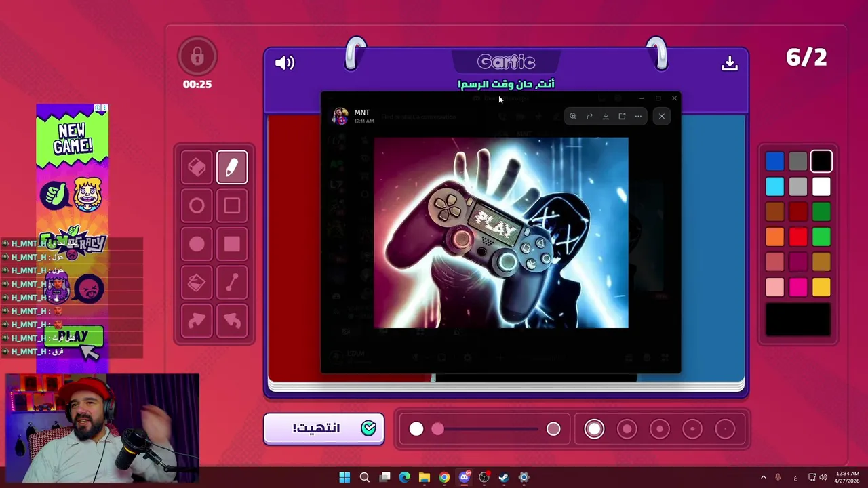868x488 pixels.
Task: Select the Pencil drawing tool
Action: click(232, 167)
